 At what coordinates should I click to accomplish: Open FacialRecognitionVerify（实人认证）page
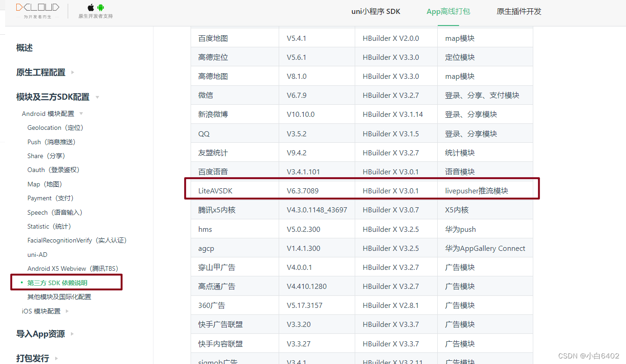click(77, 240)
